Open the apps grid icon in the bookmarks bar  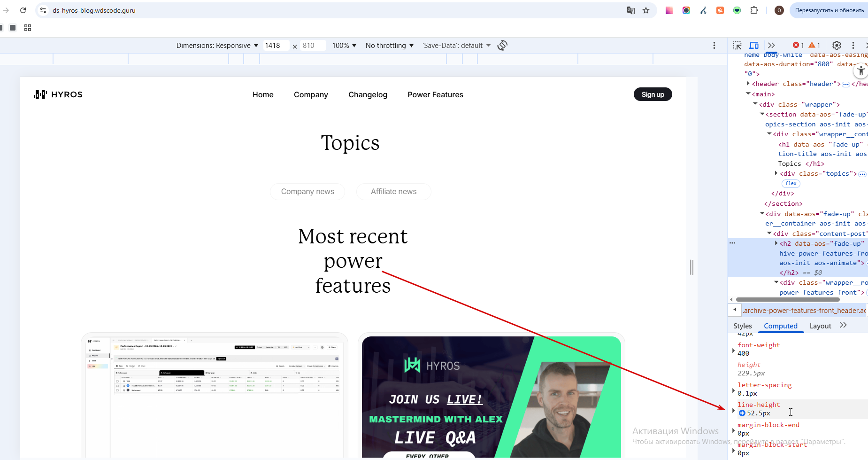point(28,28)
